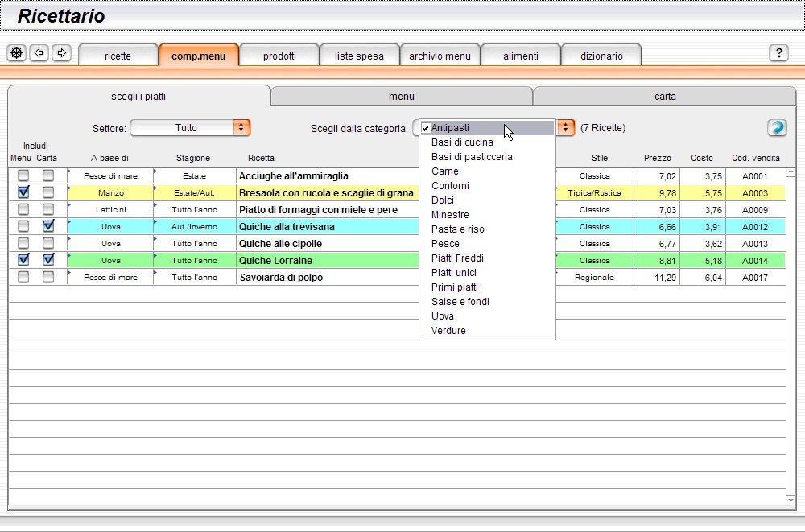
Task: Select Piatti unici category
Action: (x=487, y=273)
